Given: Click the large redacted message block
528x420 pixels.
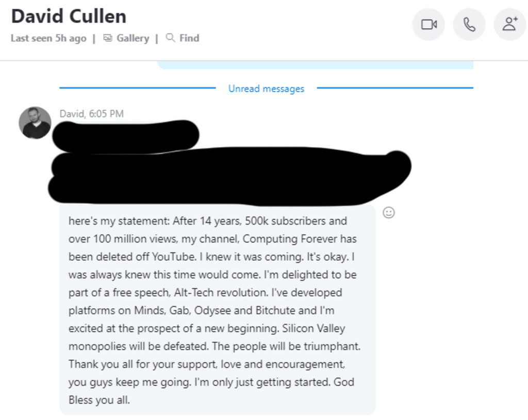Looking at the screenshot, I should (229, 176).
